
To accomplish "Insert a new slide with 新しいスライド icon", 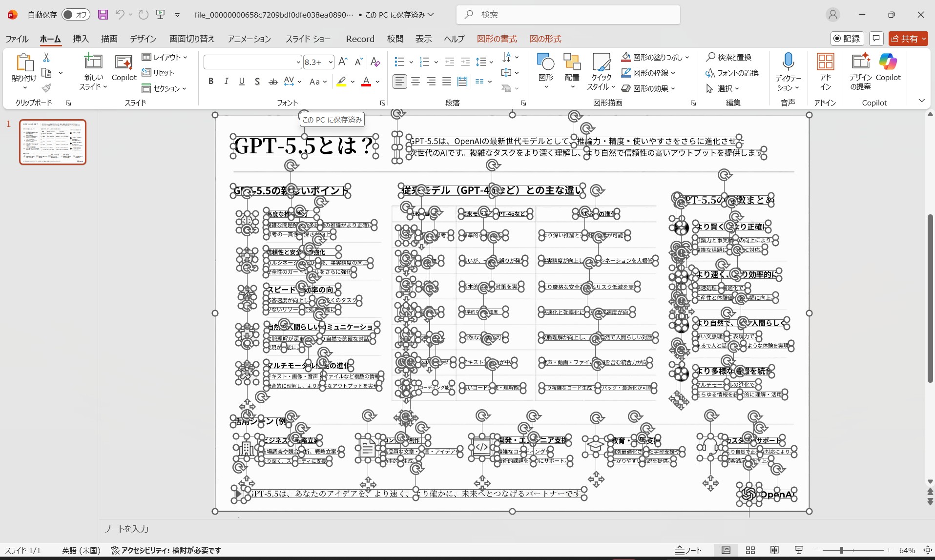I will click(93, 62).
